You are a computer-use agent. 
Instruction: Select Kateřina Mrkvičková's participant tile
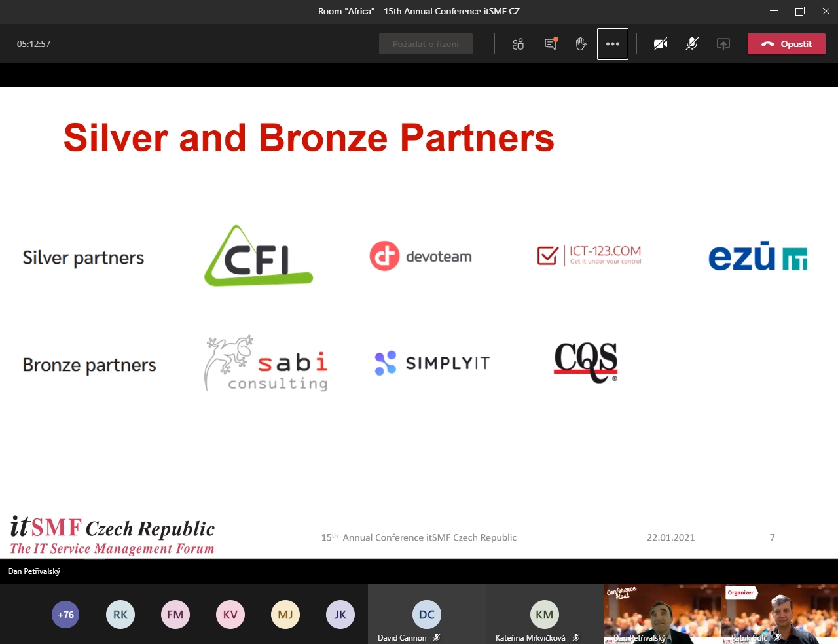[544, 614]
